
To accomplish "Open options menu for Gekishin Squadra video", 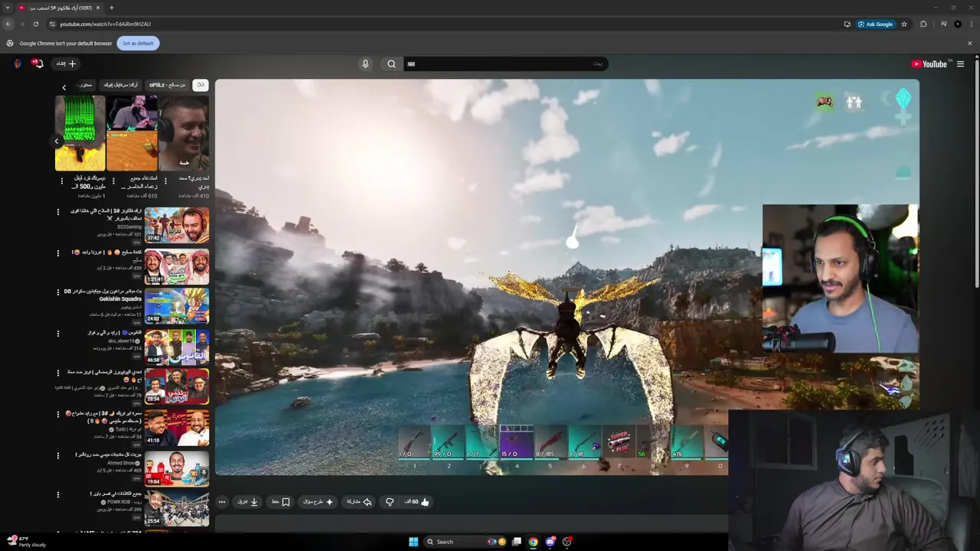I will 57,292.
